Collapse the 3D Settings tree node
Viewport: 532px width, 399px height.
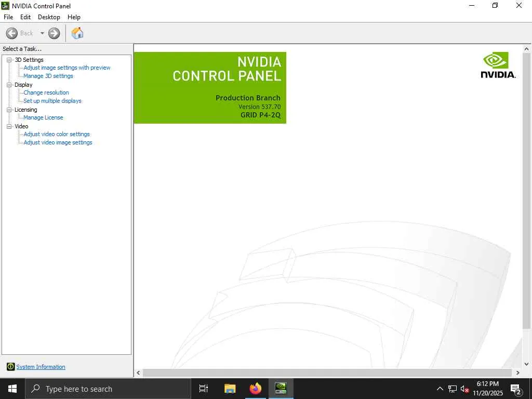9,60
